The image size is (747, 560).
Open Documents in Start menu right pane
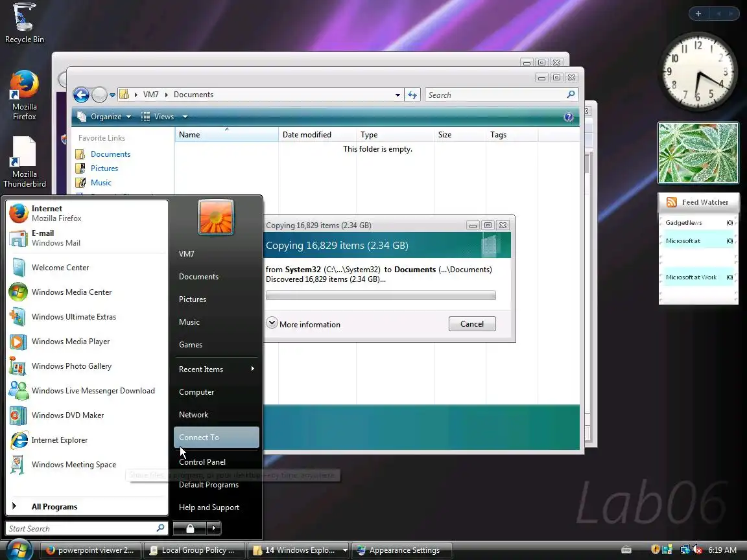pos(217,277)
